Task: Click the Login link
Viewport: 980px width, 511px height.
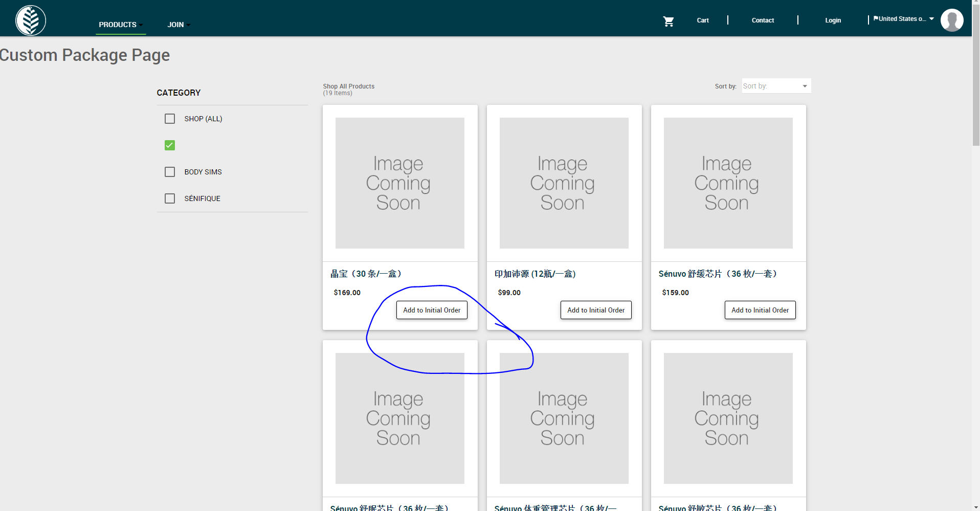Action: (833, 20)
